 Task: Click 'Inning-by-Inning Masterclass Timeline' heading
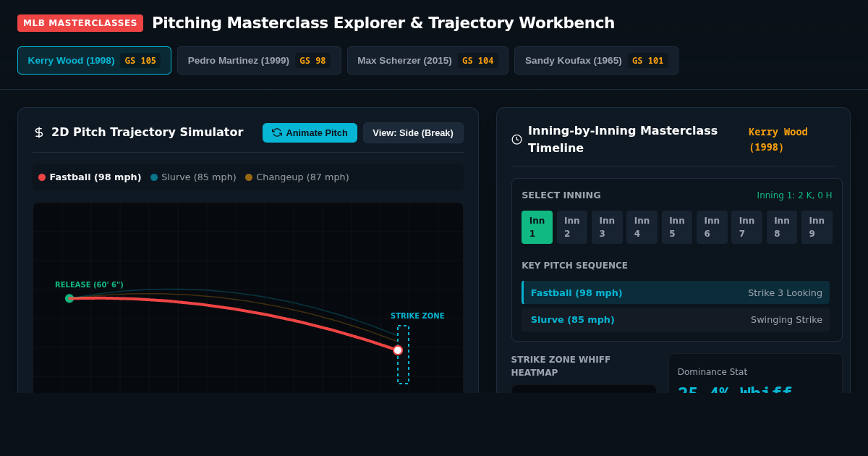(x=623, y=139)
